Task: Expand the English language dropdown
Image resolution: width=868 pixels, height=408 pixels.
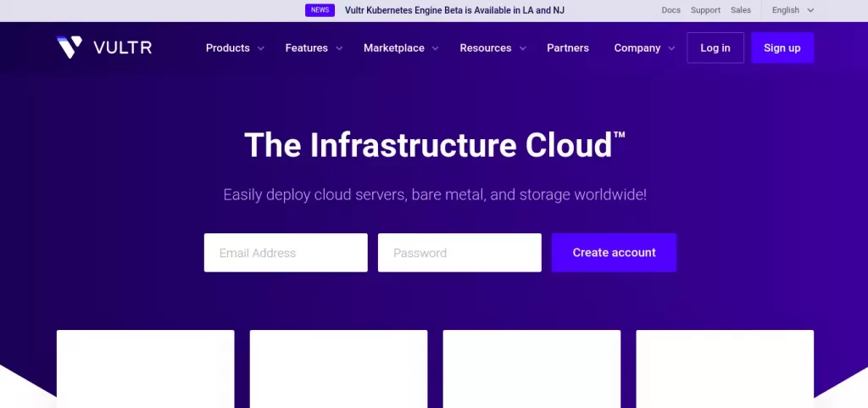Action: coord(793,10)
